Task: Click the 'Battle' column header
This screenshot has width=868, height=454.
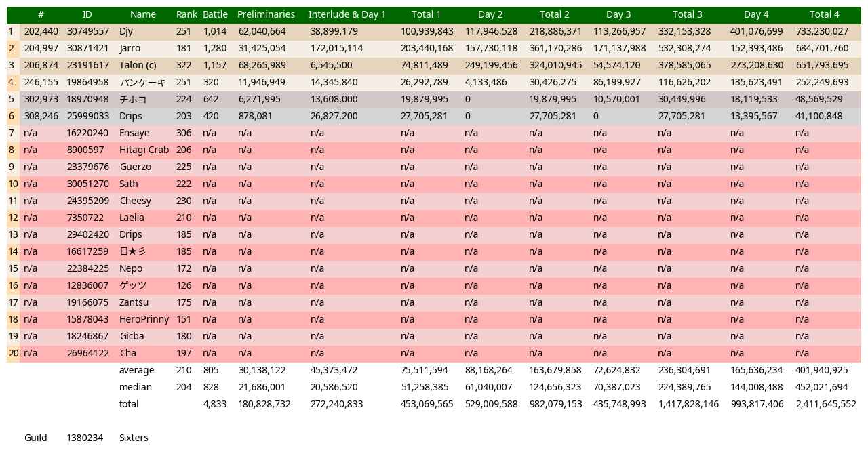Action: click(215, 14)
